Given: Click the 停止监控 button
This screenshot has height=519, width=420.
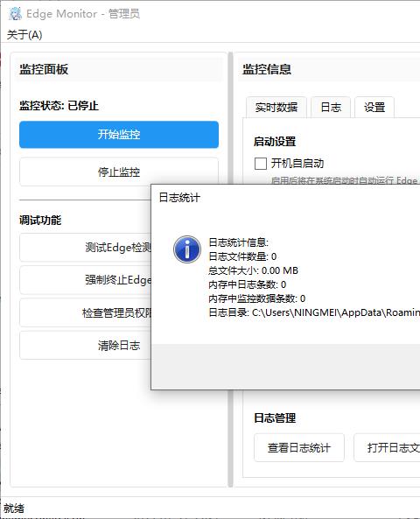Looking at the screenshot, I should 119,172.
